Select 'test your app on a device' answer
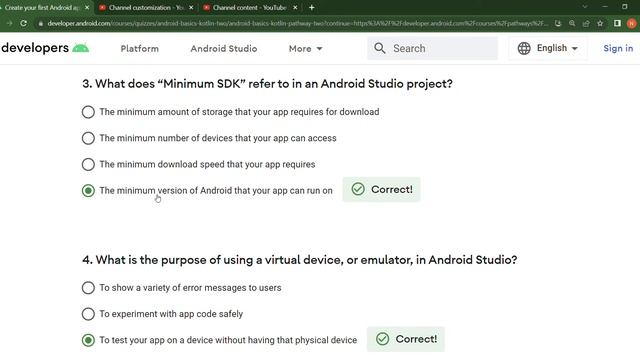This screenshot has width=640, height=360. pos(88,340)
